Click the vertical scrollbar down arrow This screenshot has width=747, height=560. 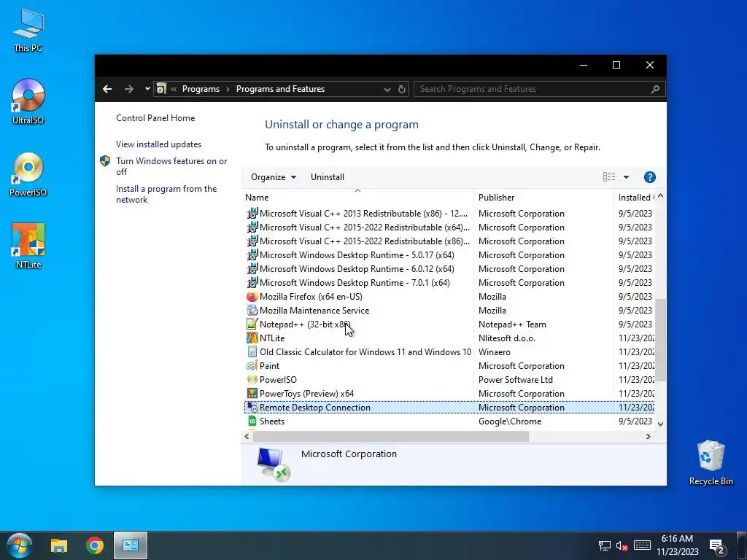click(x=660, y=424)
